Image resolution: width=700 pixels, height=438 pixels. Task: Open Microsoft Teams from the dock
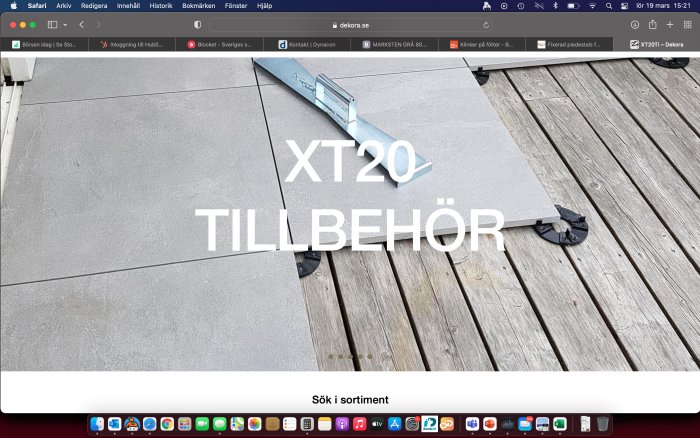pyautogui.click(x=472, y=424)
